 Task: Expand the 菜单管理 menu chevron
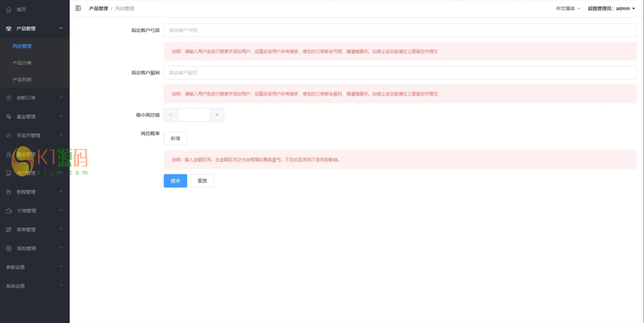pos(61,229)
